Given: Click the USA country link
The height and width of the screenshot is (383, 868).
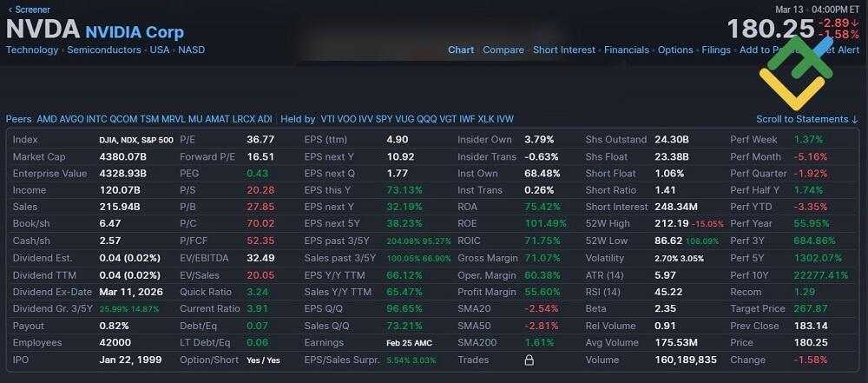Looking at the screenshot, I should click(160, 50).
